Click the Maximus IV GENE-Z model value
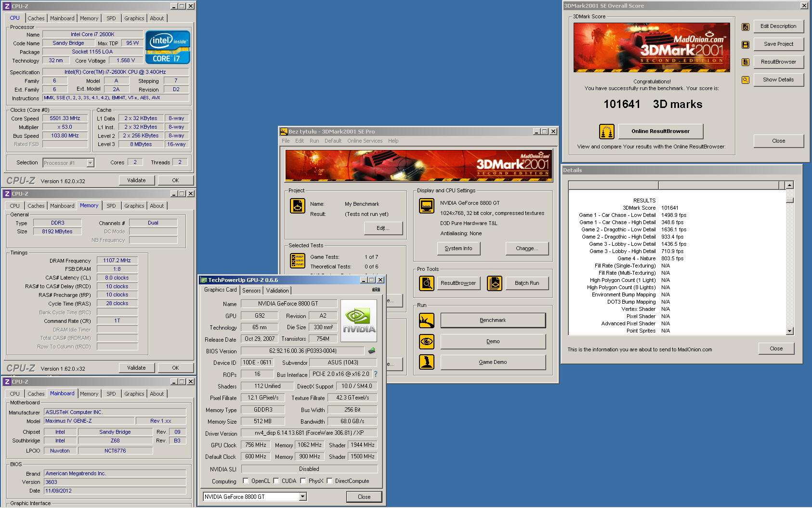 (90, 421)
